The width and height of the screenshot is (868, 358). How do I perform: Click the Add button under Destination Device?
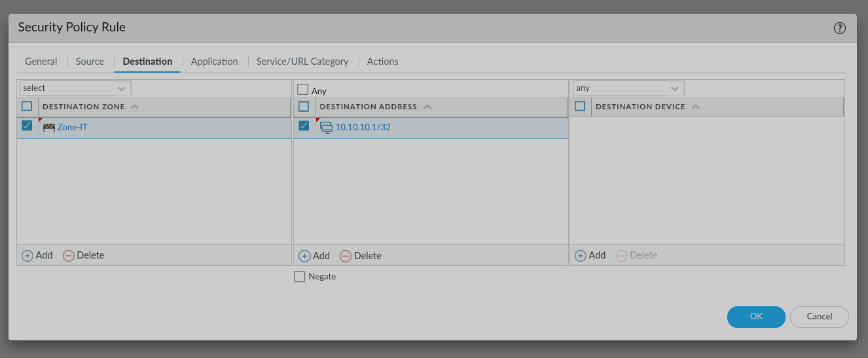point(590,255)
